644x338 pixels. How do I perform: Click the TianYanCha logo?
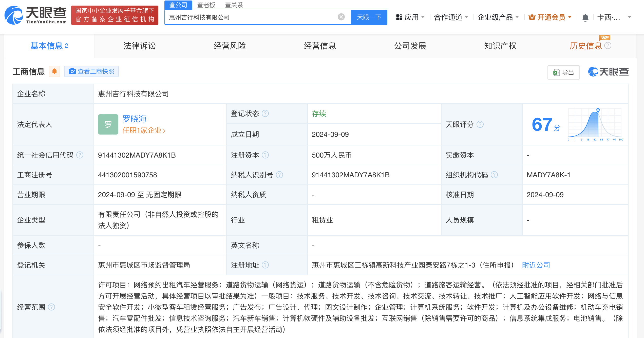pyautogui.click(x=36, y=15)
